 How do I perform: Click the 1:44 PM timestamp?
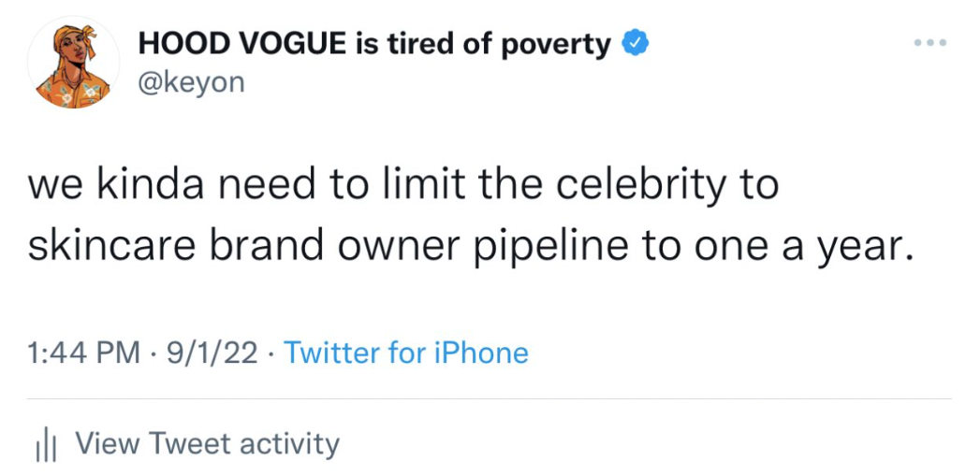tap(83, 353)
